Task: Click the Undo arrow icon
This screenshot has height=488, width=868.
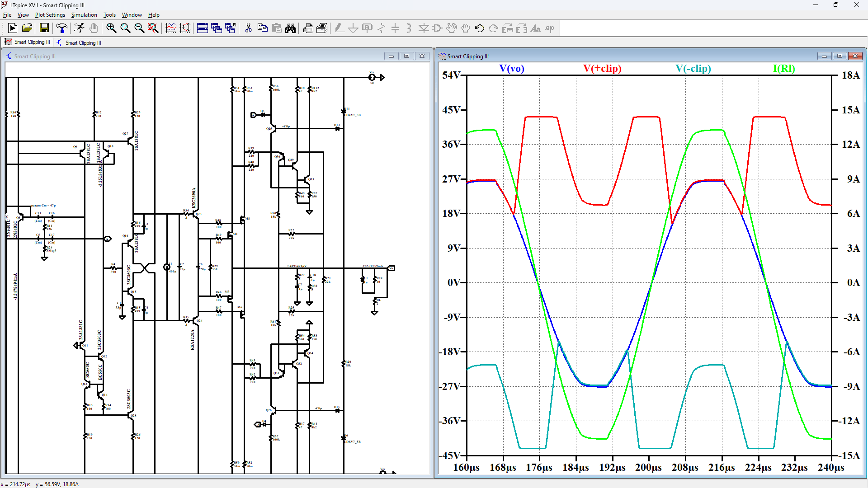Action: click(480, 28)
